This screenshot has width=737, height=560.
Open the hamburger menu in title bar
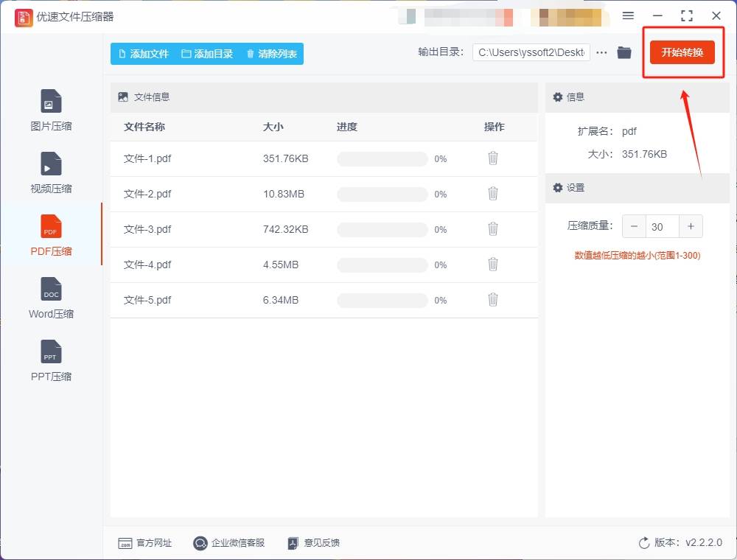[628, 15]
